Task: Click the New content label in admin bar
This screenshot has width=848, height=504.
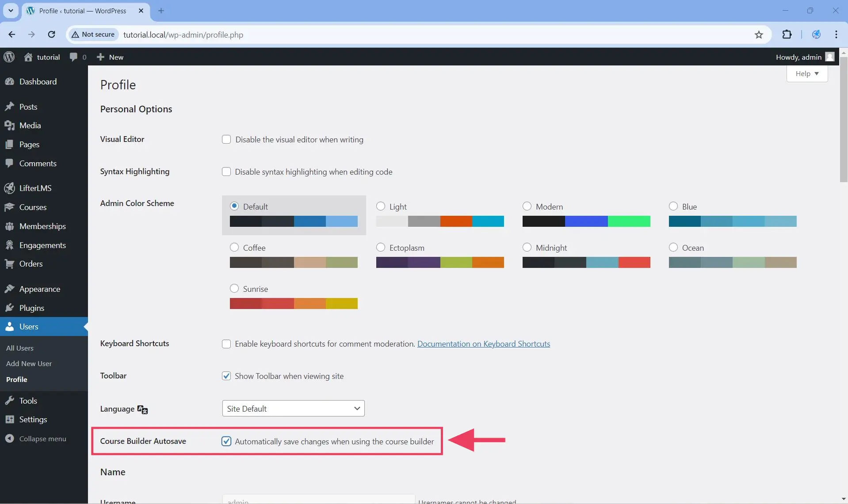Action: tap(116, 57)
